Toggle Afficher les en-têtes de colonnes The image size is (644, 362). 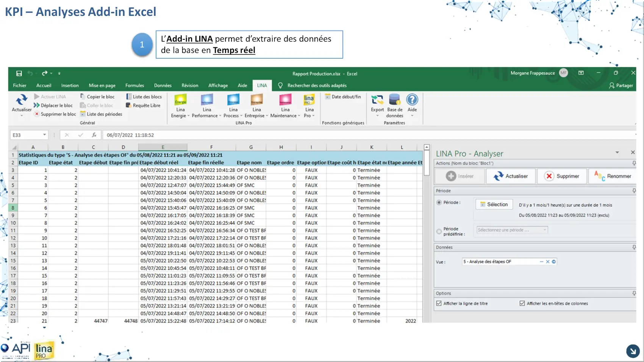(522, 303)
